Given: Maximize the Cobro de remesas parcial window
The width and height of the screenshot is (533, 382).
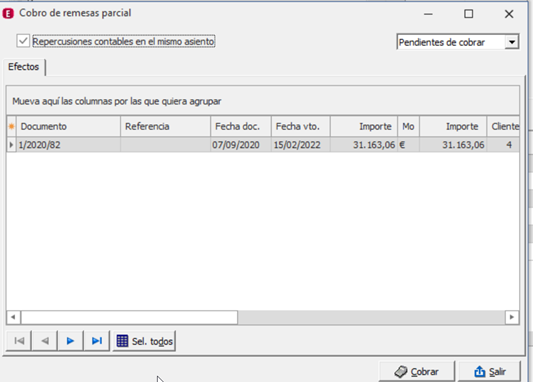Looking at the screenshot, I should coord(468,14).
